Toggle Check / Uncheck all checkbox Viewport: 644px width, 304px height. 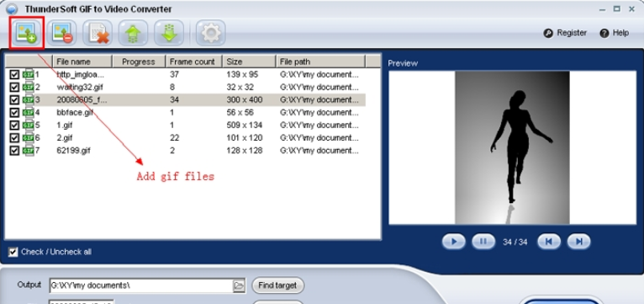pos(13,252)
